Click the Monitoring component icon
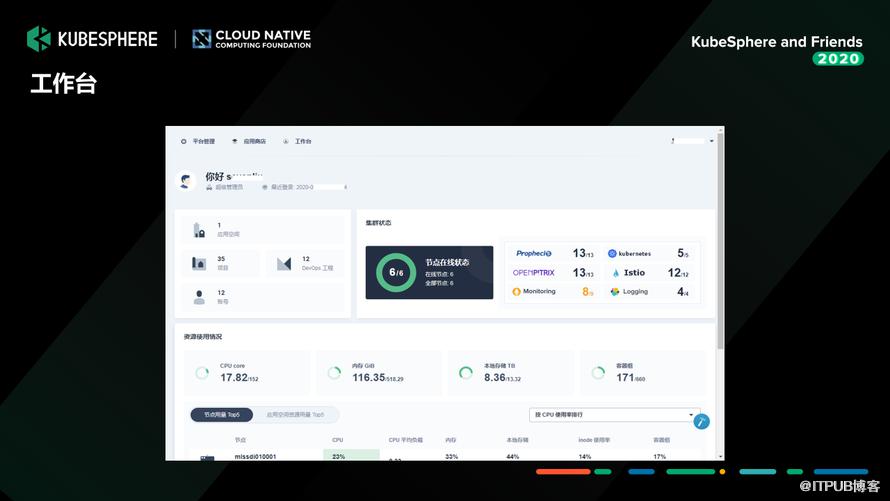The image size is (890, 501). (x=517, y=292)
